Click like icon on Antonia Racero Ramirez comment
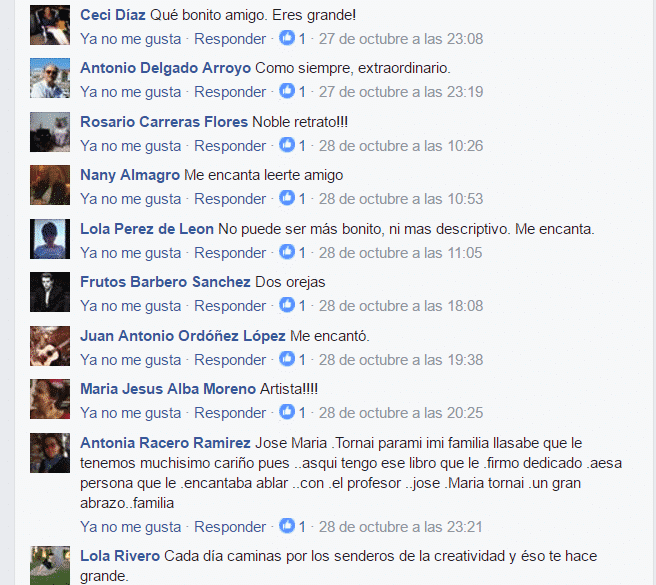The height and width of the screenshot is (585, 656). (x=287, y=526)
